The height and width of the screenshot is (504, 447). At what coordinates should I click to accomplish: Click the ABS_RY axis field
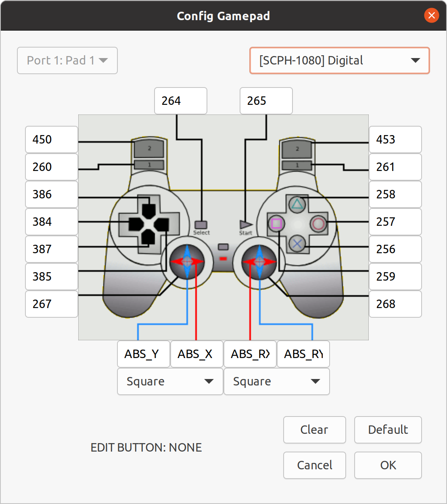303,354
